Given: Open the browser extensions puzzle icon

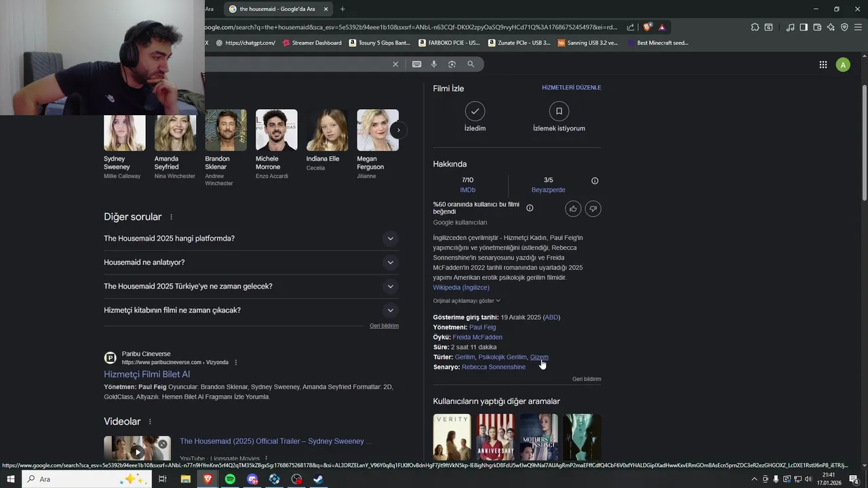Looking at the screenshot, I should (x=755, y=27).
